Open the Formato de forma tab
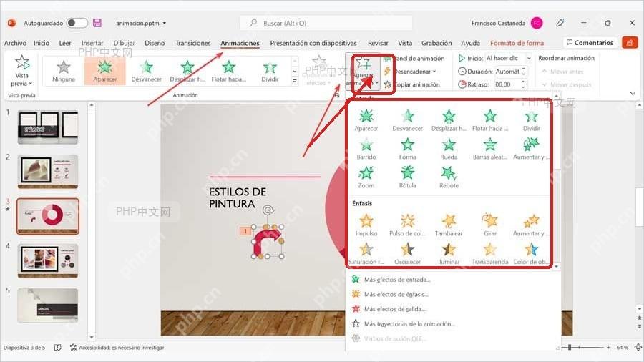Viewport: 644px width, 362px height. pyautogui.click(x=517, y=43)
